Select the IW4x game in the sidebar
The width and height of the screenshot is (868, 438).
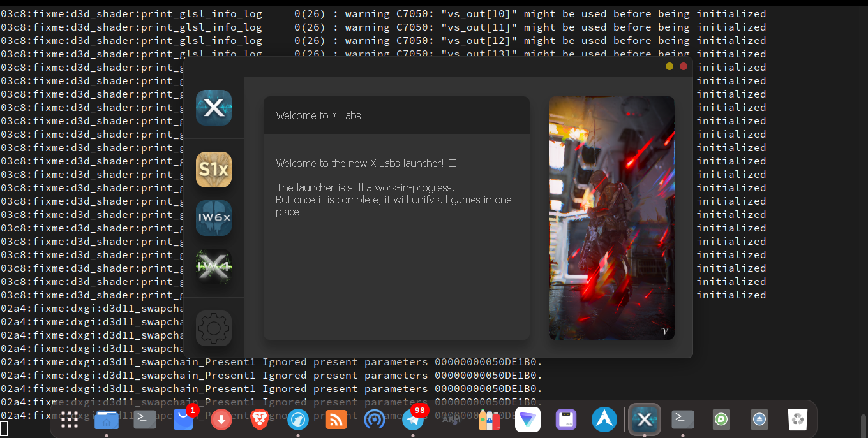point(214,266)
